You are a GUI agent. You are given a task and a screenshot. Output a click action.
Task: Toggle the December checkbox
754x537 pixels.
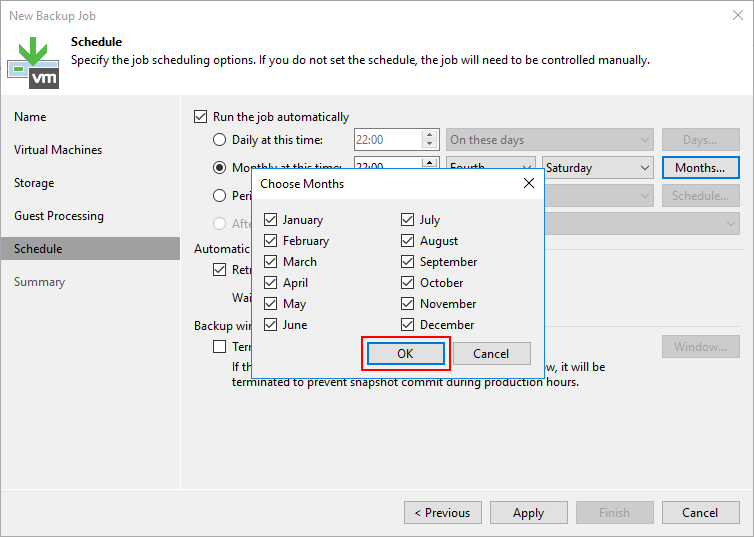[x=408, y=325]
